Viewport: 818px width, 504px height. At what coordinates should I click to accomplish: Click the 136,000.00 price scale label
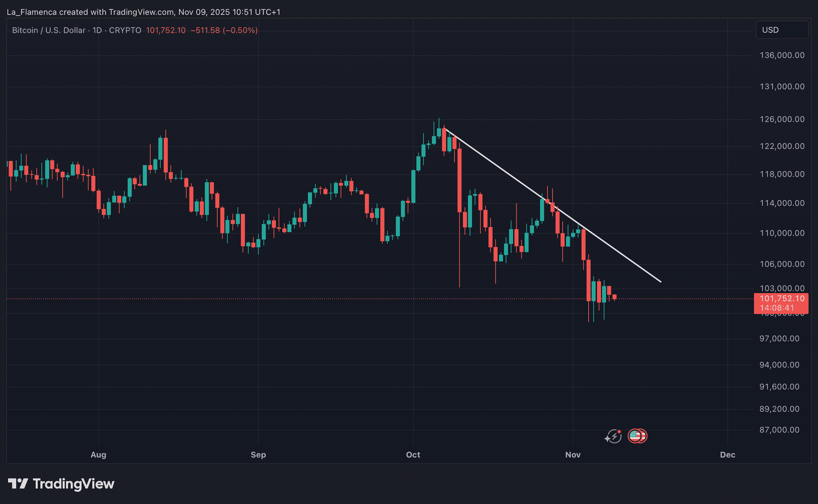tap(782, 55)
